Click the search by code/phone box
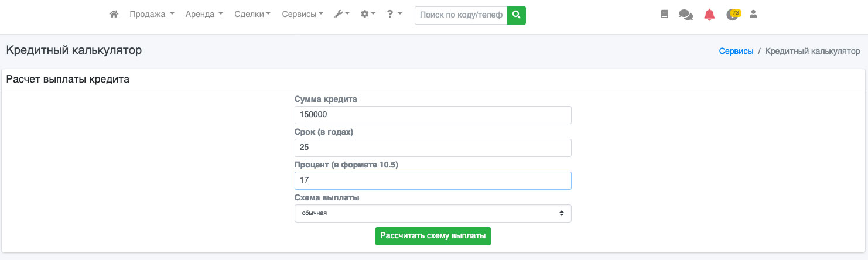This screenshot has width=868, height=260. tap(461, 15)
